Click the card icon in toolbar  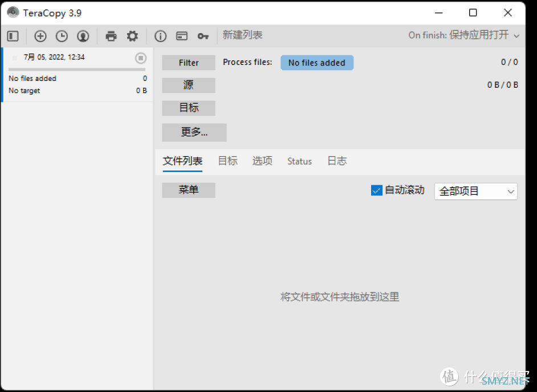click(x=182, y=36)
